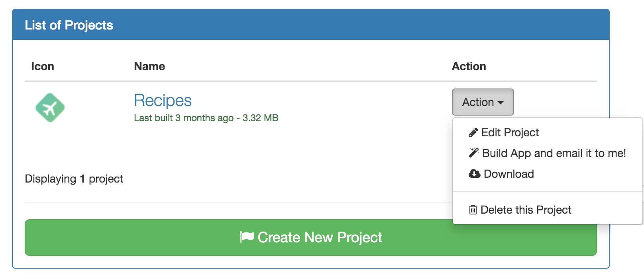Open the Action dropdown button
This screenshot has width=644, height=279.
(x=482, y=102)
